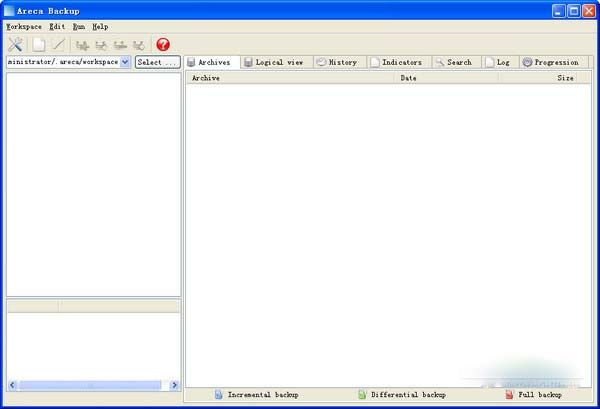Click the first backup action toolbar icon
Screen dimensions: 600x409
click(x=82, y=45)
